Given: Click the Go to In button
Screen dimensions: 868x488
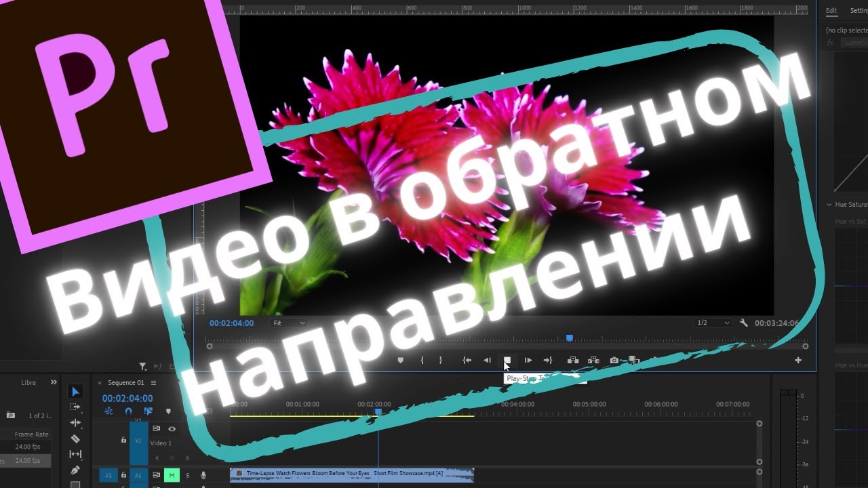Looking at the screenshot, I should point(467,361).
